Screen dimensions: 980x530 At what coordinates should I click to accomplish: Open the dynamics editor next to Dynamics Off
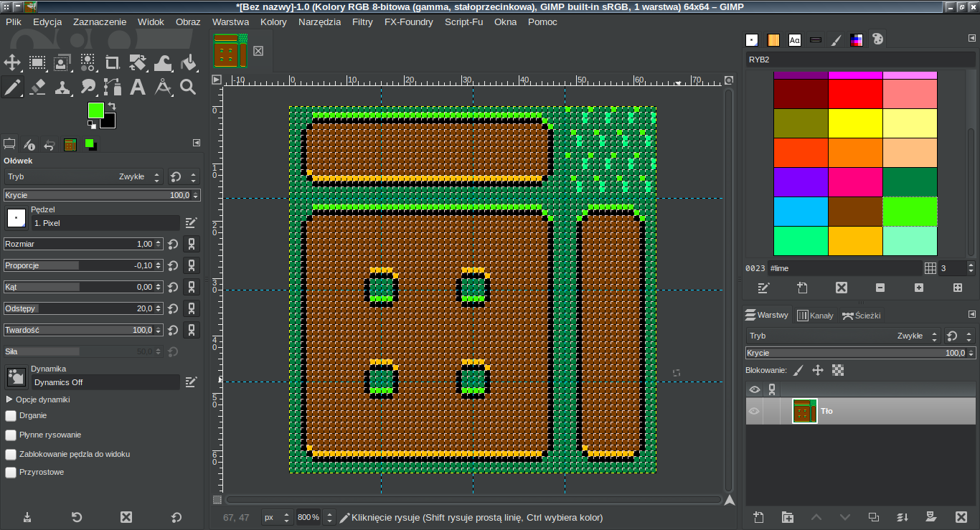point(191,382)
